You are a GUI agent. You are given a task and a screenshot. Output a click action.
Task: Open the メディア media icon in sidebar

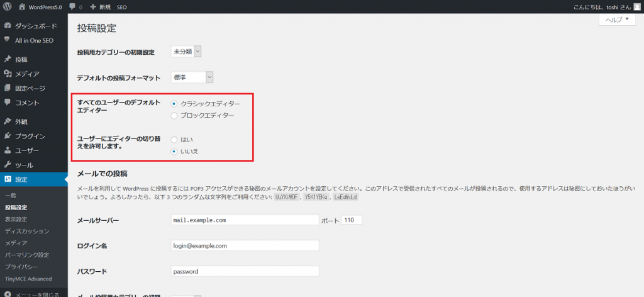coord(7,74)
